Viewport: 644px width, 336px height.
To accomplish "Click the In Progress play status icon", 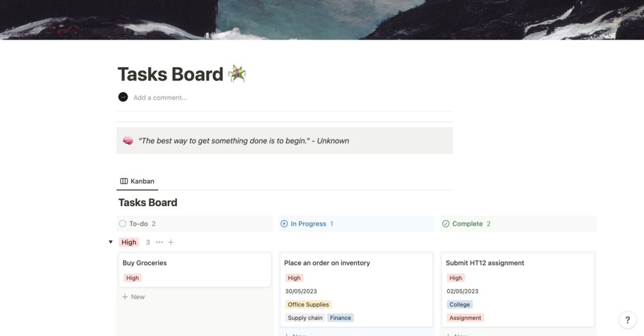I will (x=285, y=224).
